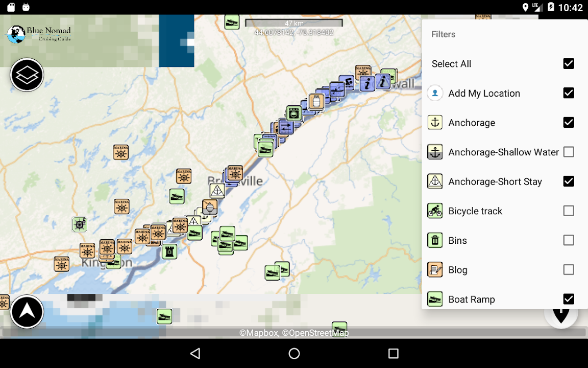588x368 pixels.
Task: Tap the marina marker west of Kingston
Action: pos(61,264)
